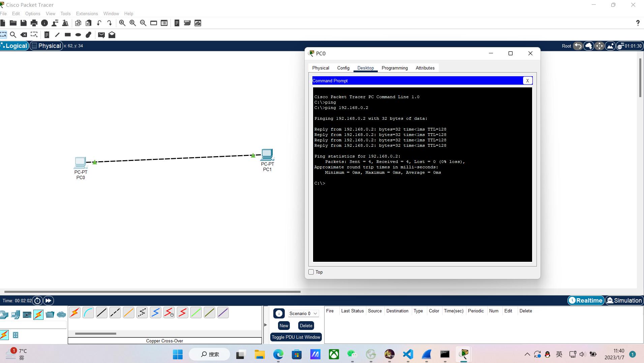This screenshot has height=363, width=644.
Task: Select the Inspect tool
Action: 13,34
